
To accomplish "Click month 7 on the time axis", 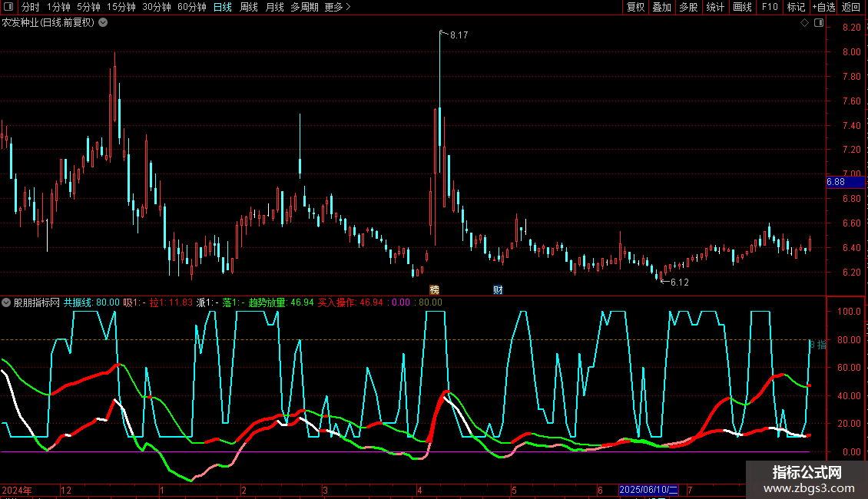I will point(690,490).
